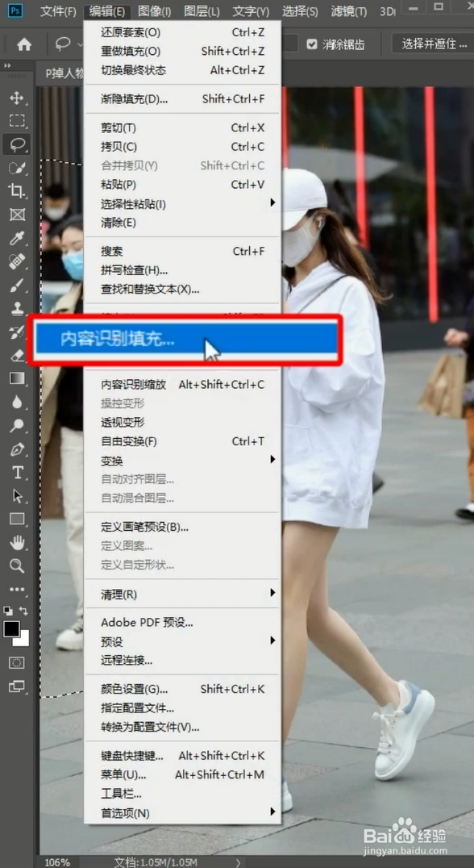Open the Edit Toolbar three-dots menu
Image resolution: width=474 pixels, height=868 pixels.
click(x=17, y=590)
